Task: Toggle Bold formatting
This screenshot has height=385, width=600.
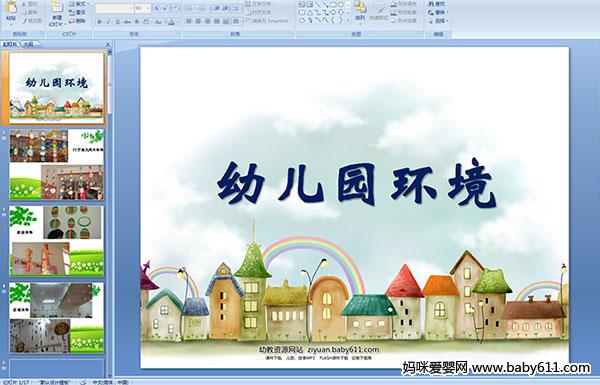Action: (99, 22)
